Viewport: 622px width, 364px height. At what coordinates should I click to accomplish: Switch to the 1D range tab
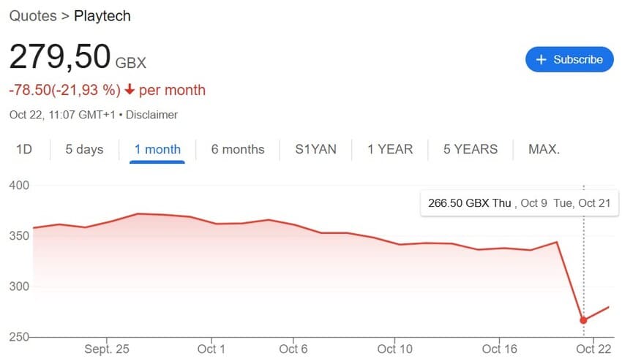click(x=24, y=149)
